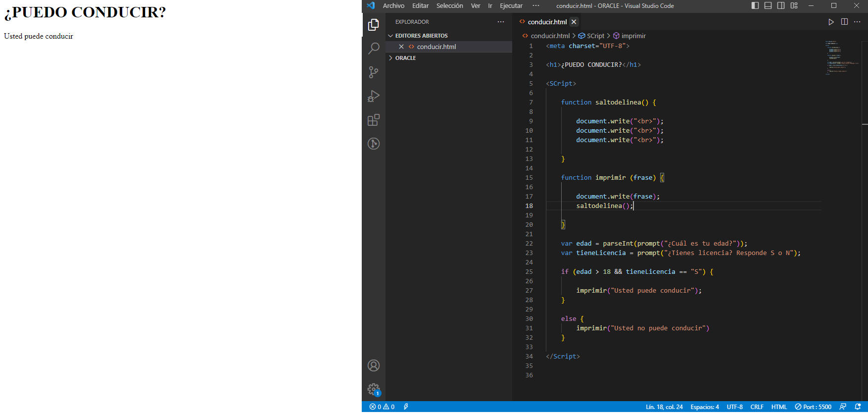The image size is (868, 413).
Task: Open the Extensions view icon
Action: [x=374, y=120]
